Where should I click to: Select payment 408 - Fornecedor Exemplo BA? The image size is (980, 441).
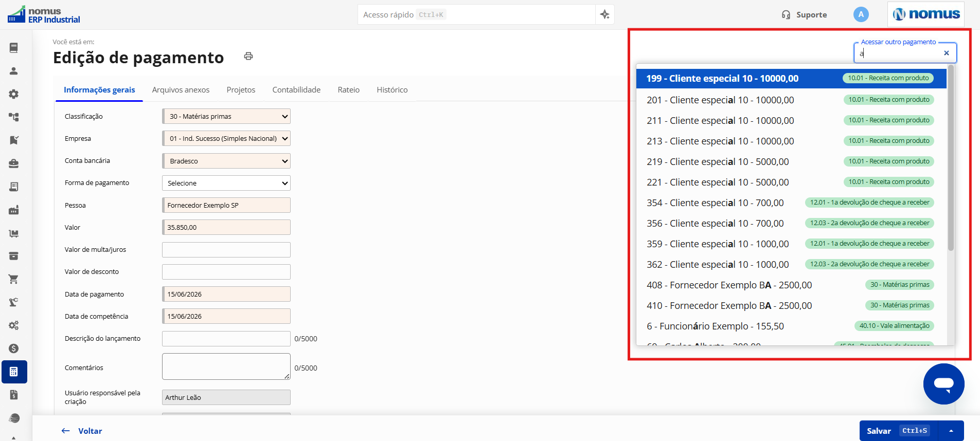point(791,285)
